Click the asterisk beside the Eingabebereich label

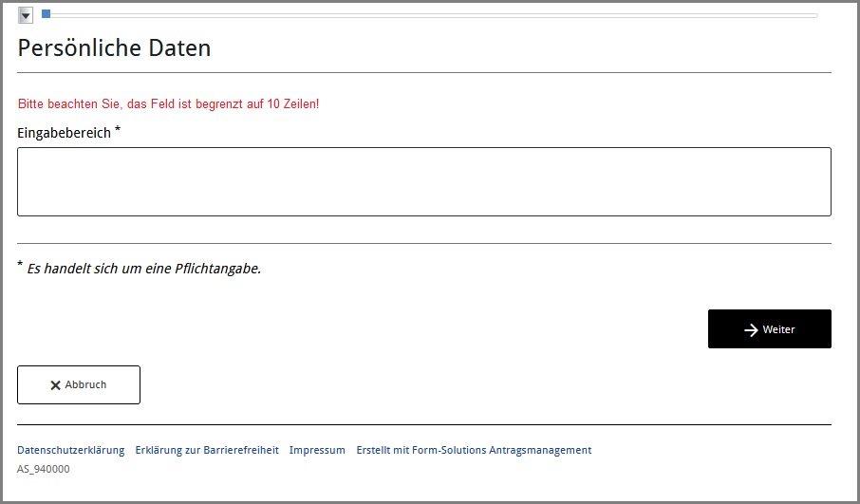[118, 130]
